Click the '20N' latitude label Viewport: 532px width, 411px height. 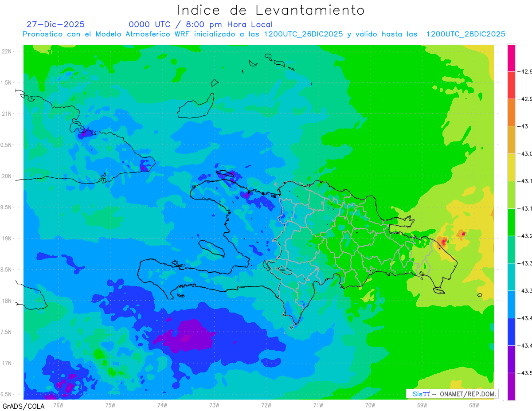(x=7, y=176)
